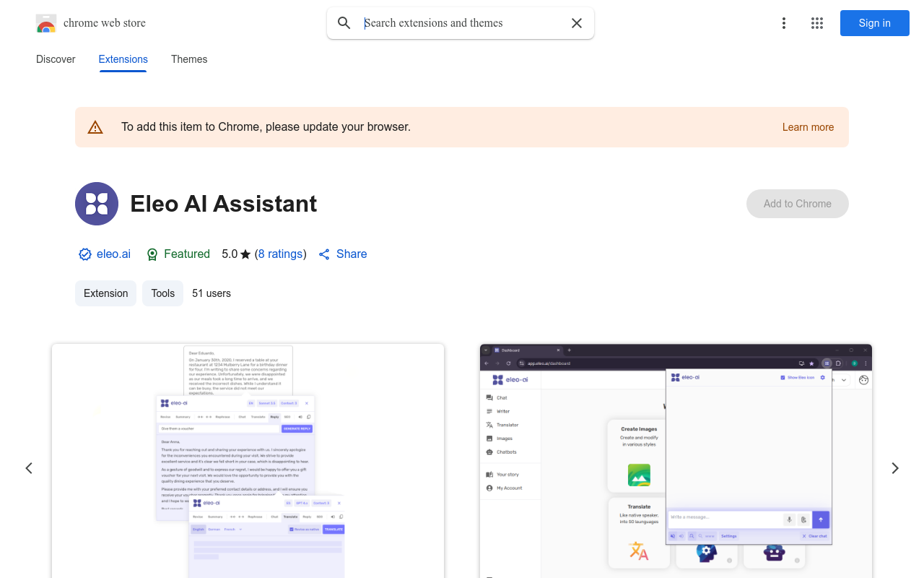Click the verified badge icon beside eleo.ai
This screenshot has height=578, width=924.
pos(85,254)
